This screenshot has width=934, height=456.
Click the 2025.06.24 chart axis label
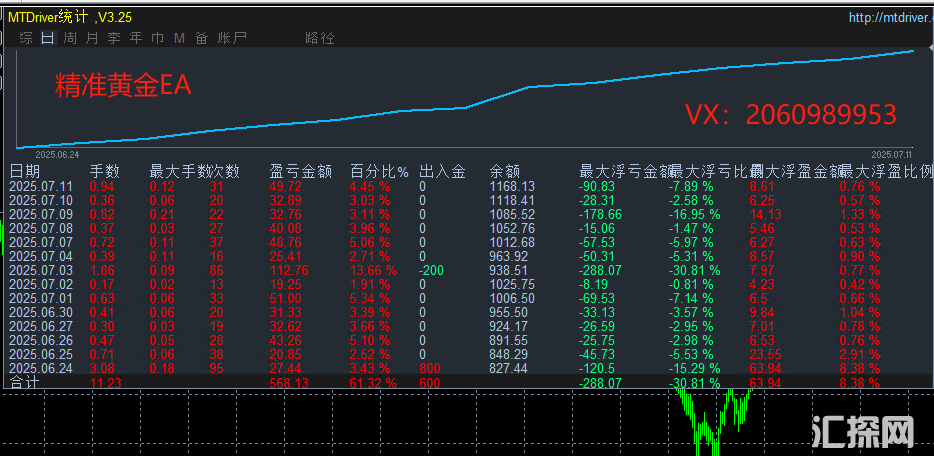coord(57,154)
